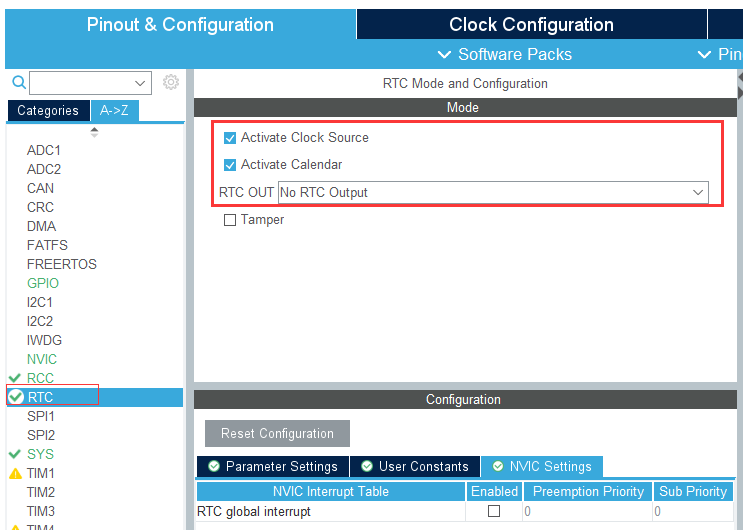743x530 pixels.
Task: Open Parameter Settings tab
Action: [273, 466]
